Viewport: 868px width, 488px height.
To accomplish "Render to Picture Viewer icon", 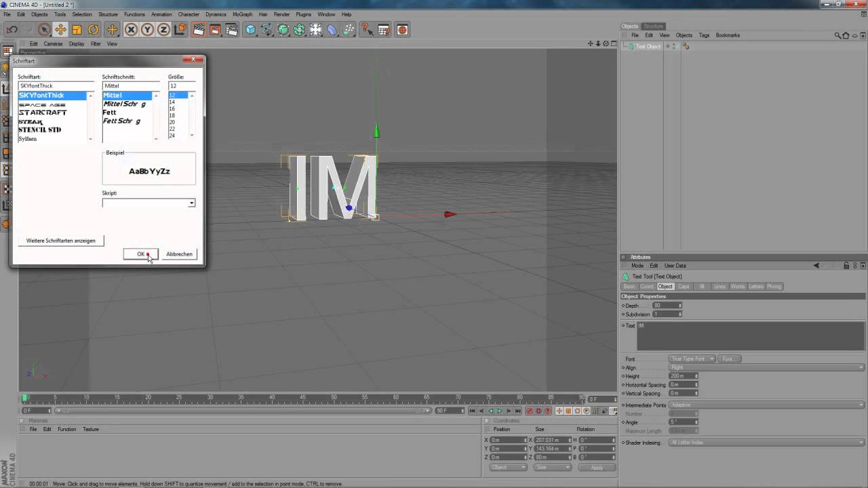I will point(215,30).
